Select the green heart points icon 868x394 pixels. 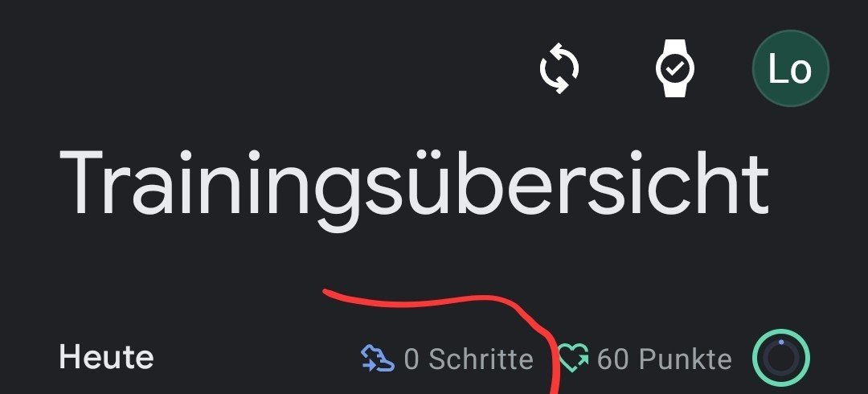[574, 358]
